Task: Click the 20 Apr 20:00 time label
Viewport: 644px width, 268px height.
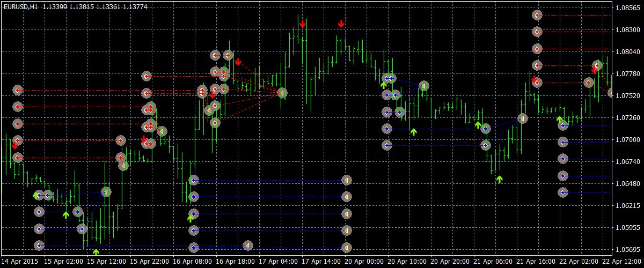Action: click(x=449, y=262)
